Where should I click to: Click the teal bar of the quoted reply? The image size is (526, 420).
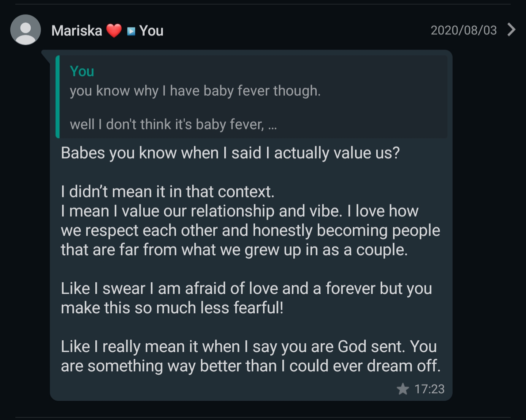[x=58, y=97]
